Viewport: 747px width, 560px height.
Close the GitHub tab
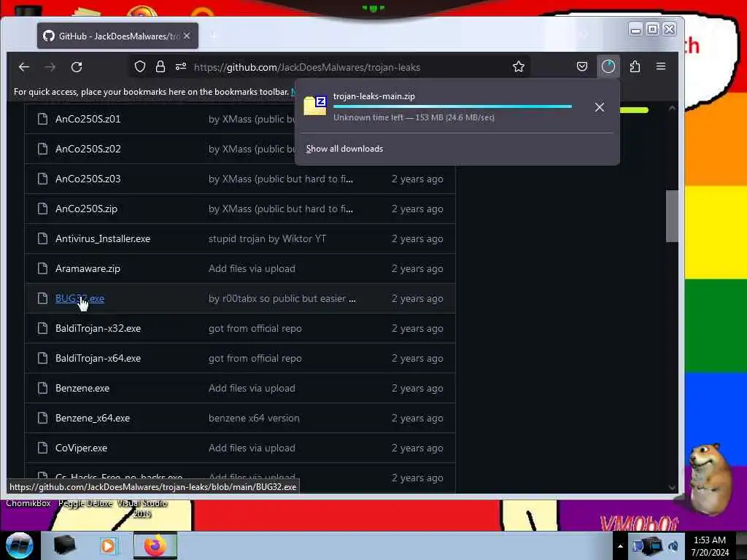[187, 36]
